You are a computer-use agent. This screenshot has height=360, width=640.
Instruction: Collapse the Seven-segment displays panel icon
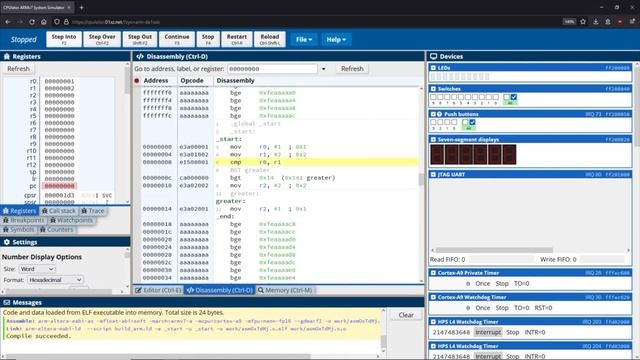pyautogui.click(x=433, y=140)
